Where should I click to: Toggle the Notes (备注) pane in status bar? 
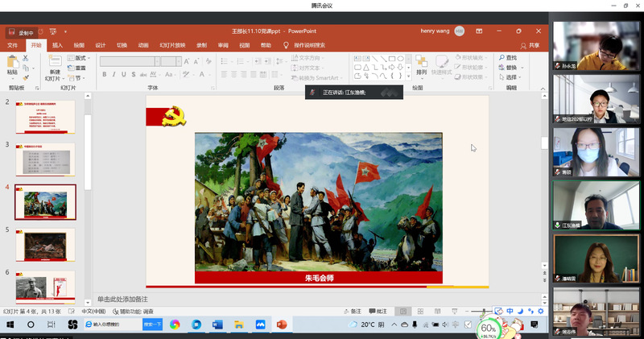(352, 312)
